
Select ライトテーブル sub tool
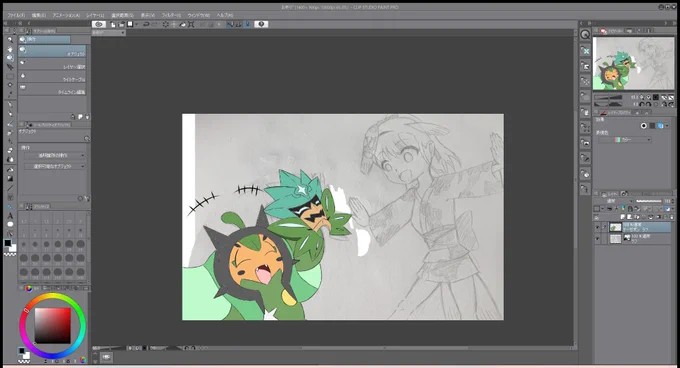coord(52,77)
